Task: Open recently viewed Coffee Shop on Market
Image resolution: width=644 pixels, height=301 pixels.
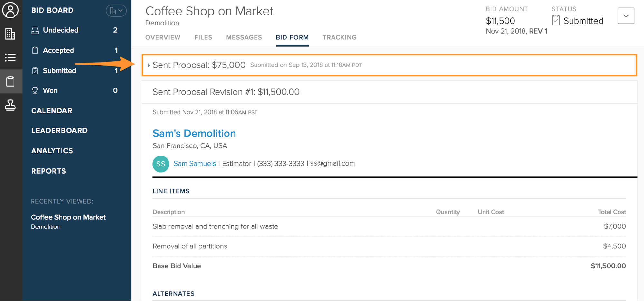Action: (68, 217)
